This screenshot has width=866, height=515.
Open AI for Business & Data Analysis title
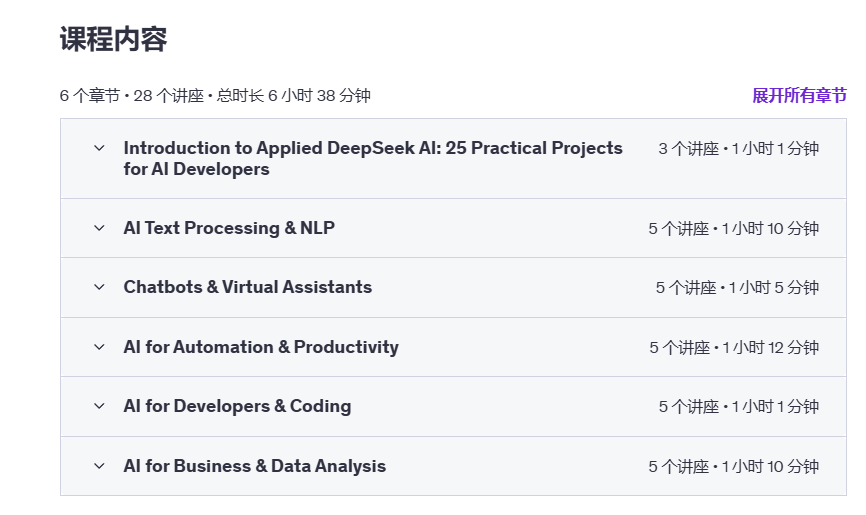click(x=254, y=466)
